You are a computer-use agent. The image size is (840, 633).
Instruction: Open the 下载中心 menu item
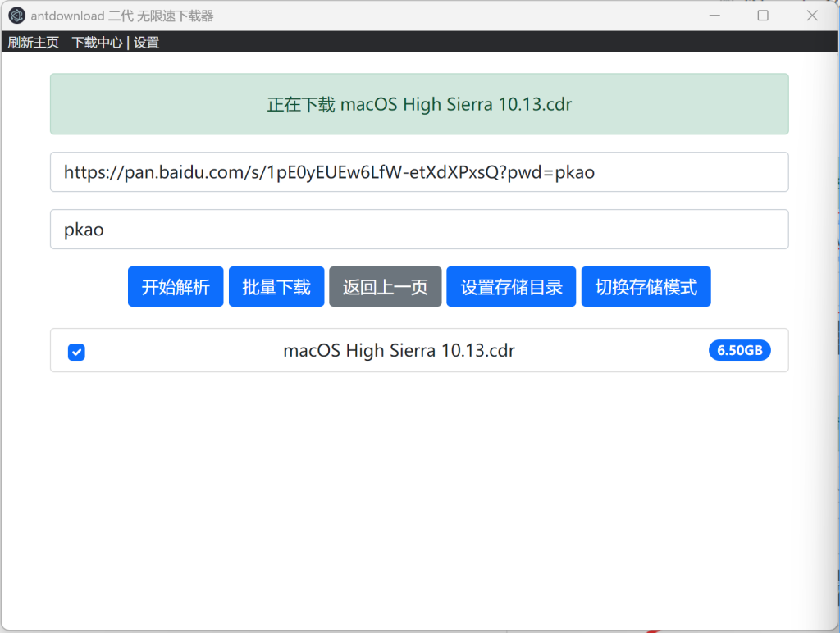point(97,43)
